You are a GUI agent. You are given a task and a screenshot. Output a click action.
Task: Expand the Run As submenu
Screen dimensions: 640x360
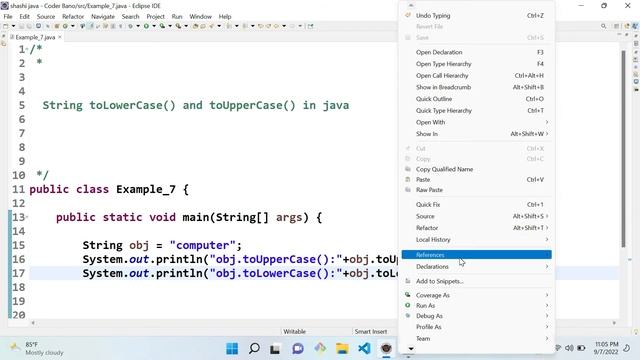(x=476, y=305)
